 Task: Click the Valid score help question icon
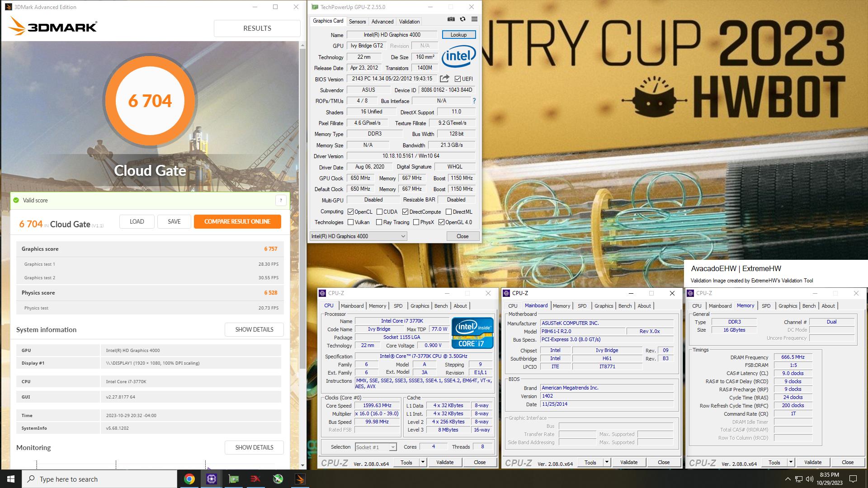281,201
